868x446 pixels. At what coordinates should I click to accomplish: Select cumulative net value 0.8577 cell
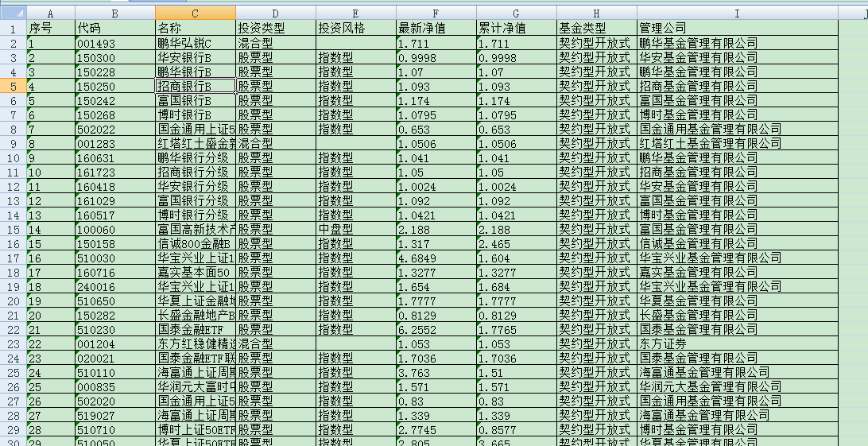tap(517, 430)
